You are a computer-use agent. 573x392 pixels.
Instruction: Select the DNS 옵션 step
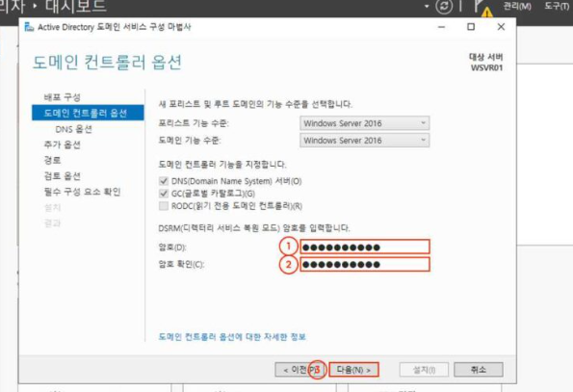point(73,129)
